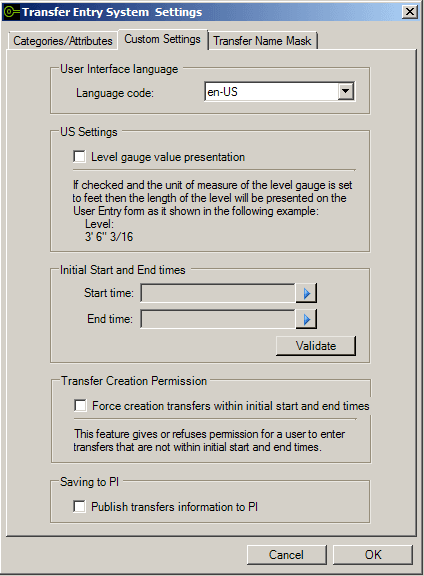The height and width of the screenshot is (576, 424).
Task: Click 'Initial Start and End times' group title
Action: (123, 270)
